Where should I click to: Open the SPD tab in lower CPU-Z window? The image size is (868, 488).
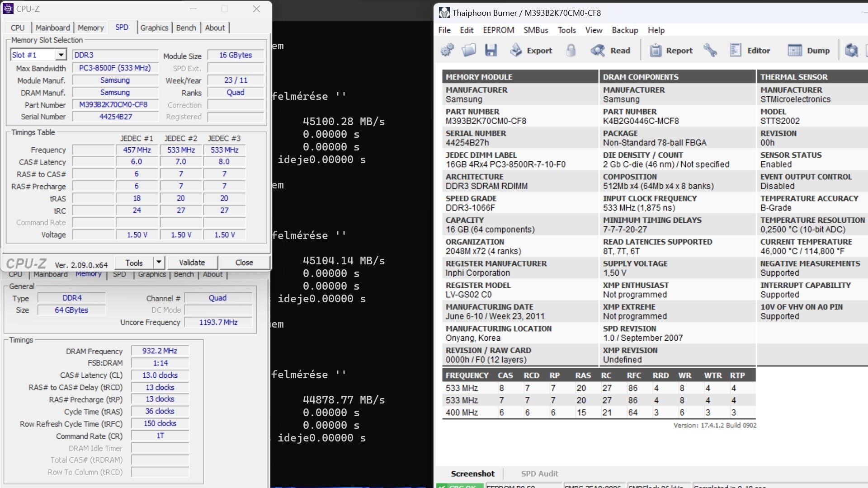(x=119, y=274)
